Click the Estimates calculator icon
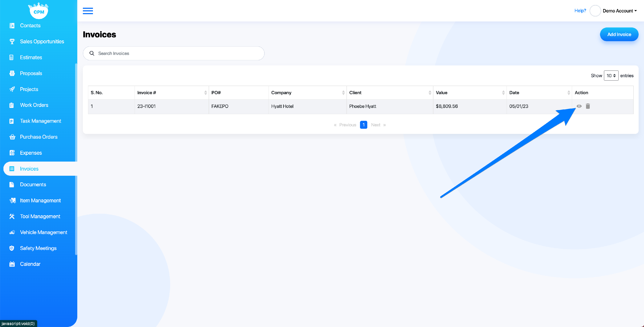 (x=12, y=58)
